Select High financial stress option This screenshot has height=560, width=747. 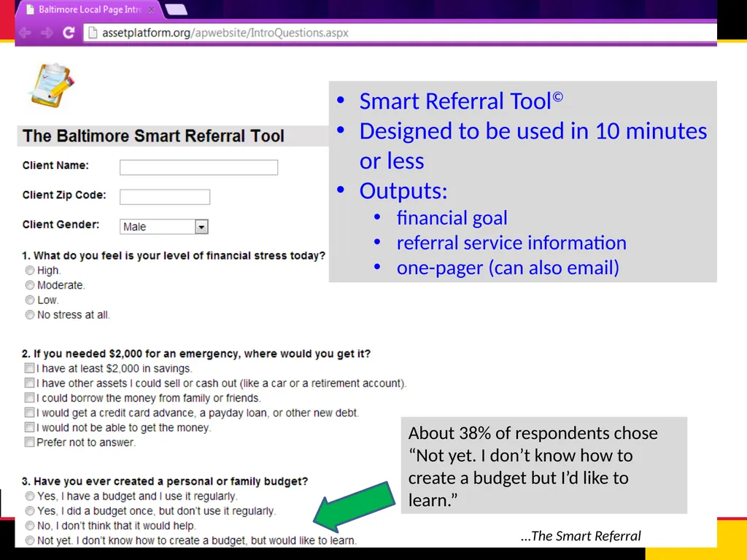coord(29,271)
